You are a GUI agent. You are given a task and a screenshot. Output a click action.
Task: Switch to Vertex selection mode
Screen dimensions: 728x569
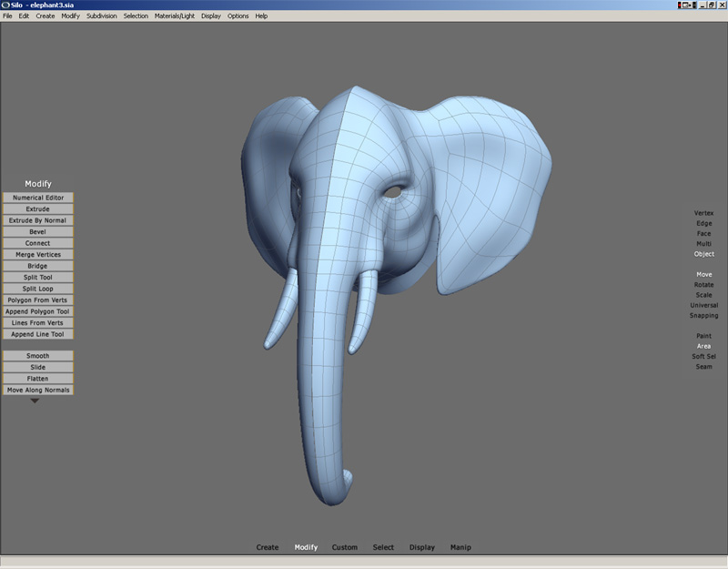pyautogui.click(x=703, y=213)
